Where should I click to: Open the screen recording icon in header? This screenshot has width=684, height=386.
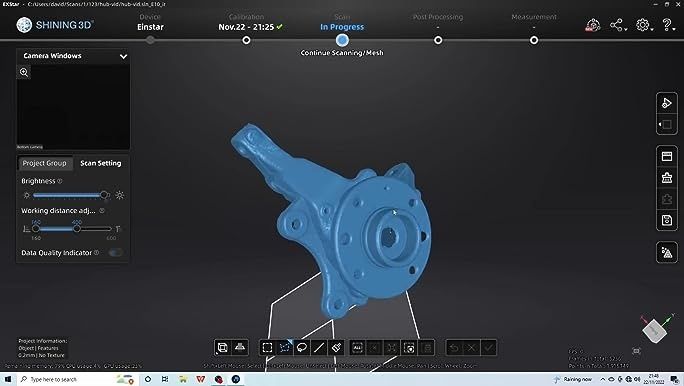point(592,25)
